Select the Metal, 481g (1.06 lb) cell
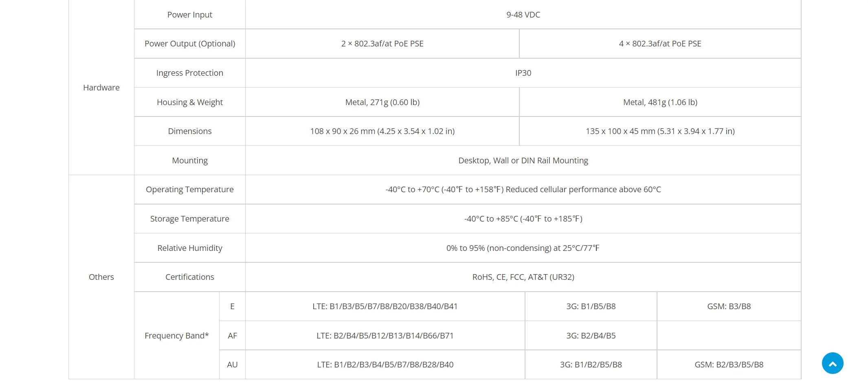This screenshot has height=389, width=868. 660,102
